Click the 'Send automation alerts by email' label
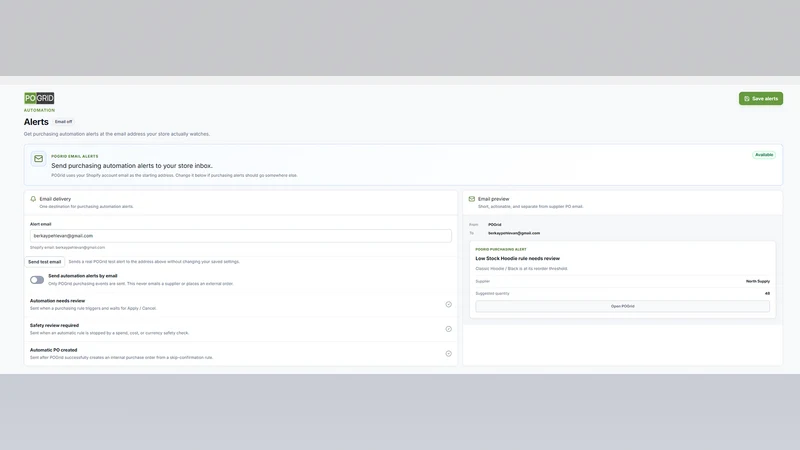Image resolution: width=800 pixels, height=450 pixels. pyautogui.click(x=83, y=276)
